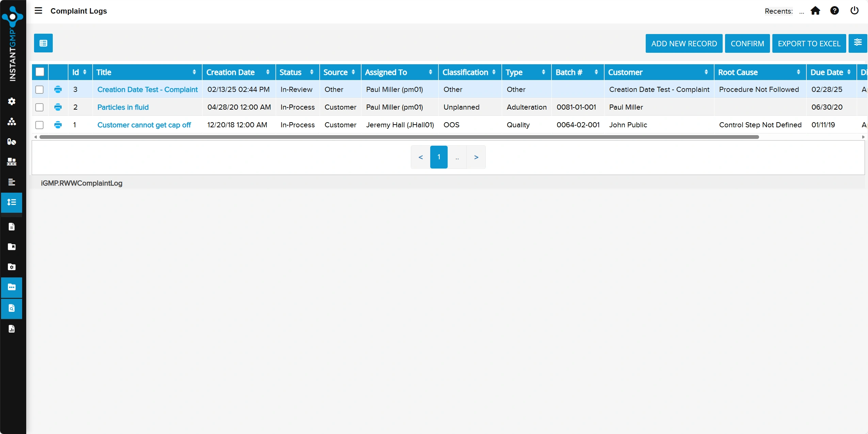This screenshot has height=434, width=868.
Task: Open the settings gear in the sidebar
Action: coord(12,101)
